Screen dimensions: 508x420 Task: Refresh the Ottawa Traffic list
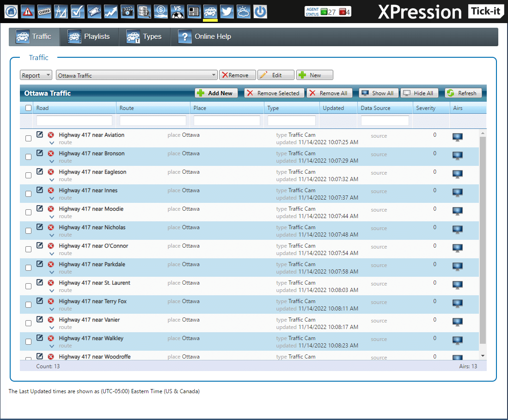[x=463, y=93]
